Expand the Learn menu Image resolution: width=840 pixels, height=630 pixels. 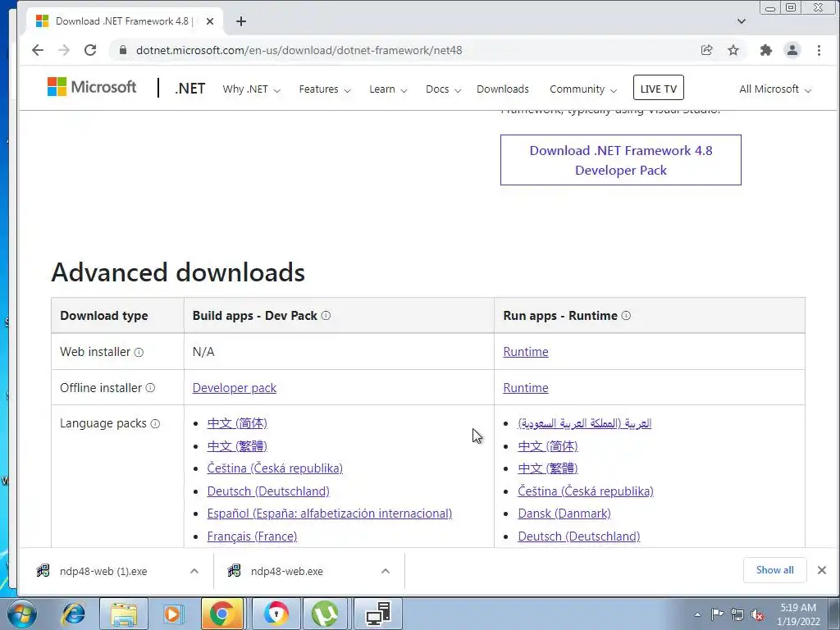click(388, 89)
